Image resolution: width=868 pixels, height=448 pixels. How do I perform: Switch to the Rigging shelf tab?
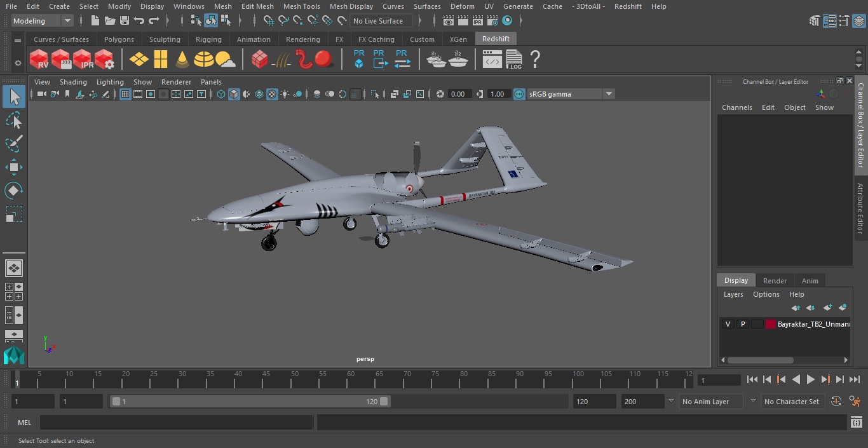coord(208,39)
